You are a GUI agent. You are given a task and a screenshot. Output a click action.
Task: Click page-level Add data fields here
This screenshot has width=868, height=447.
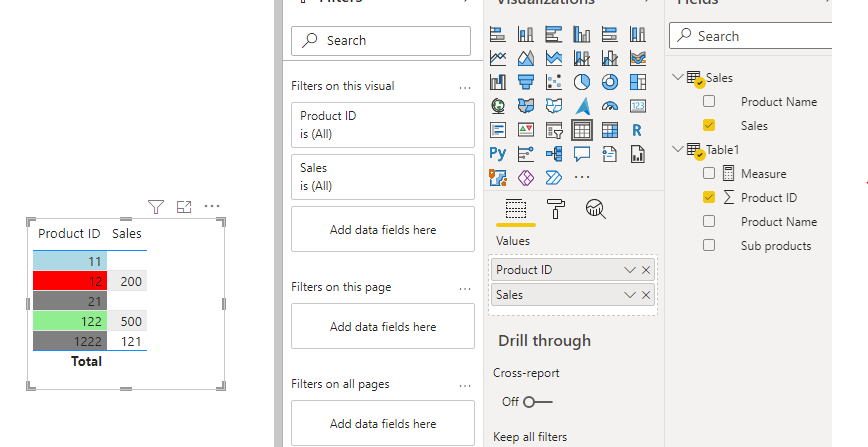383,326
